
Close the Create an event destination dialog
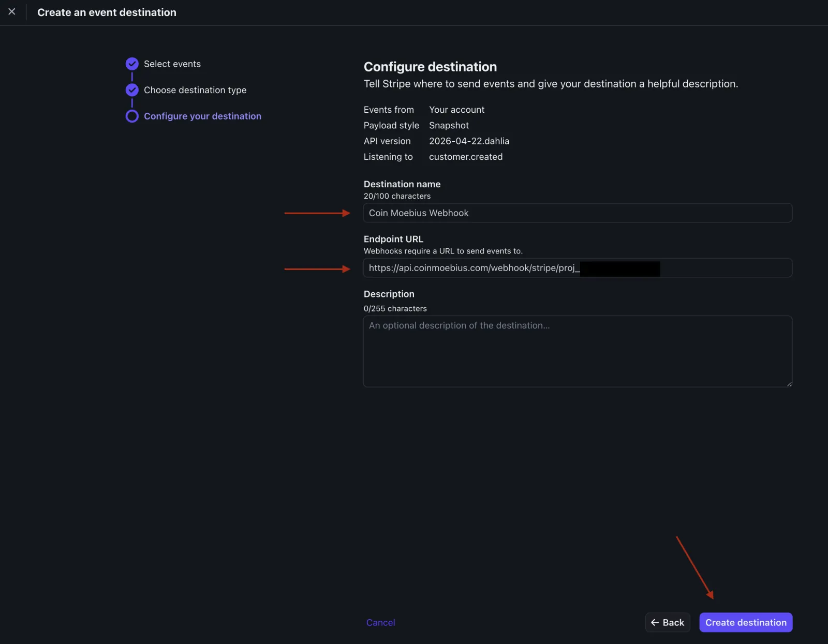pos(12,11)
